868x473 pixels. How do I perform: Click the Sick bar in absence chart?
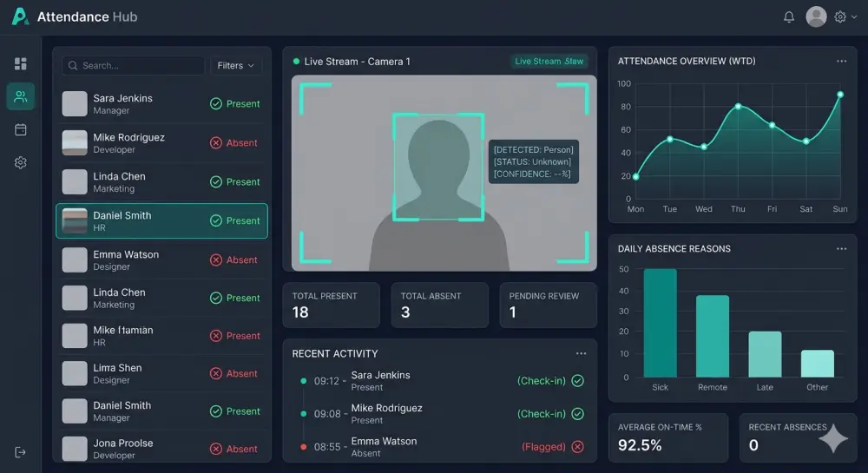pos(660,323)
